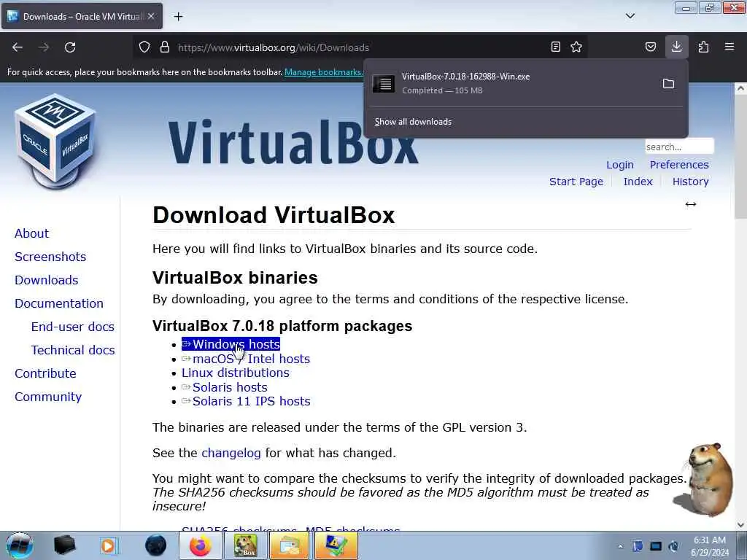Screen dimensions: 747x560
Task: Click Show all downloads
Action: point(413,122)
